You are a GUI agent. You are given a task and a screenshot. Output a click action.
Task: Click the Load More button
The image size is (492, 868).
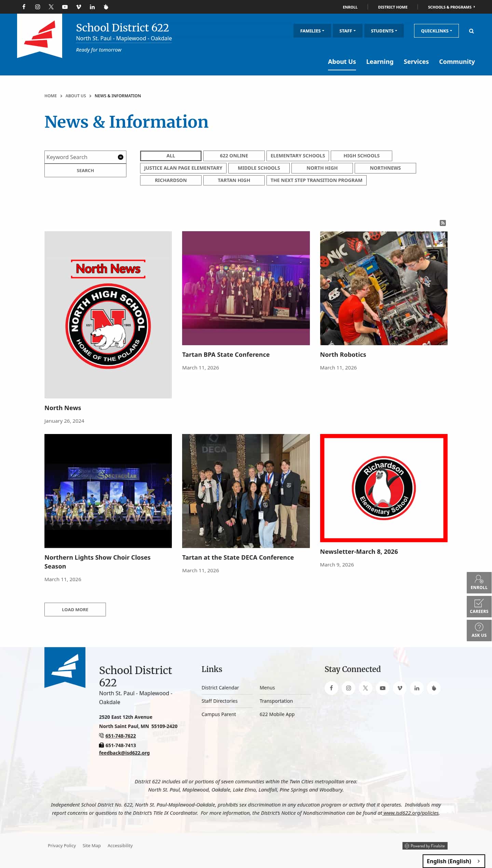pyautogui.click(x=75, y=610)
